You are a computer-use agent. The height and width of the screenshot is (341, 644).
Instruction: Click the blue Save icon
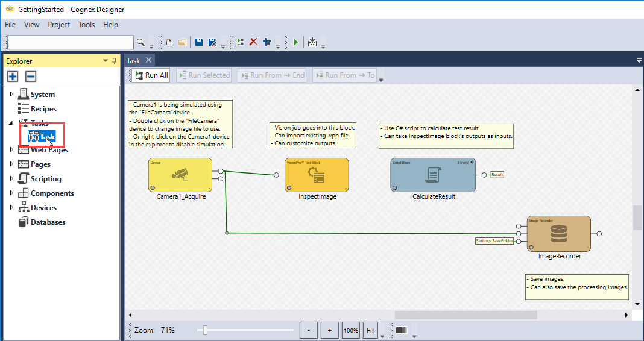pyautogui.click(x=198, y=42)
